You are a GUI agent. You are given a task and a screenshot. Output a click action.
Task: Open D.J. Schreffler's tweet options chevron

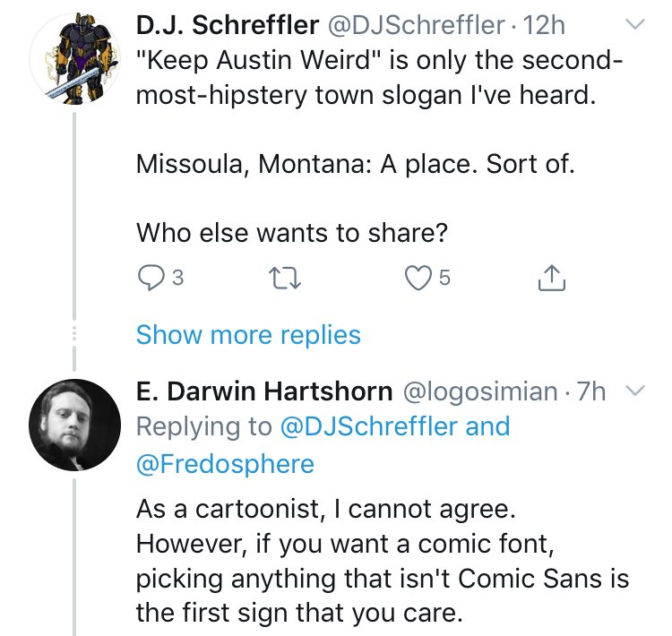[633, 26]
